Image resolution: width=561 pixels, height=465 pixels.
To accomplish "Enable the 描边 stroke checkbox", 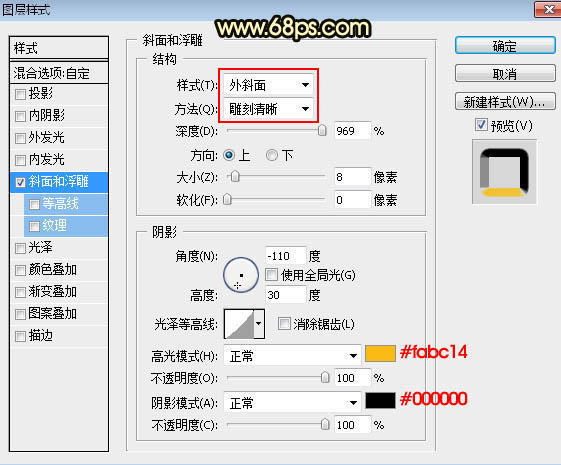I will [x=20, y=336].
